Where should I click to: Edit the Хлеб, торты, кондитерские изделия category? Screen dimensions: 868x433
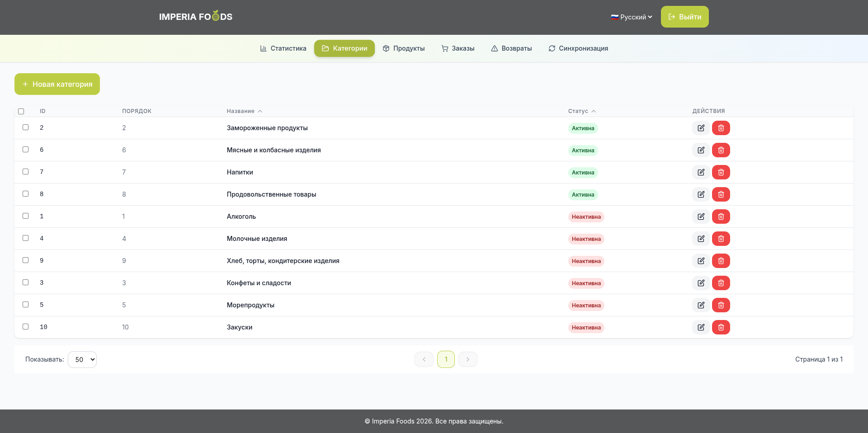click(701, 261)
